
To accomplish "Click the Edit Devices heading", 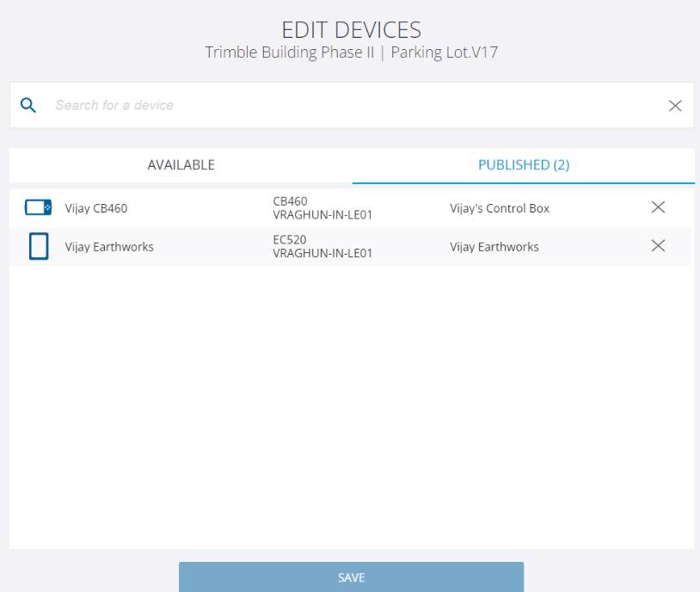I will pos(351,29).
